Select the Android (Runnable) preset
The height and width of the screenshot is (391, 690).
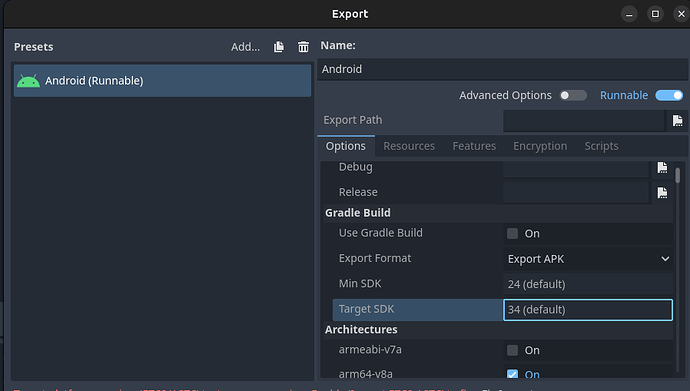[x=162, y=81]
